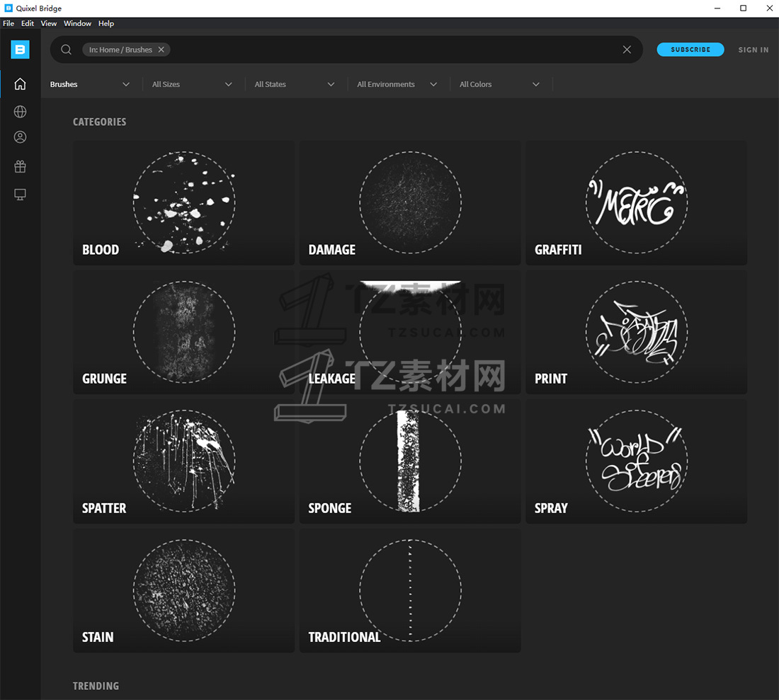The width and height of the screenshot is (779, 700).
Task: Maximize the Quixel Bridge window
Action: pos(743,8)
